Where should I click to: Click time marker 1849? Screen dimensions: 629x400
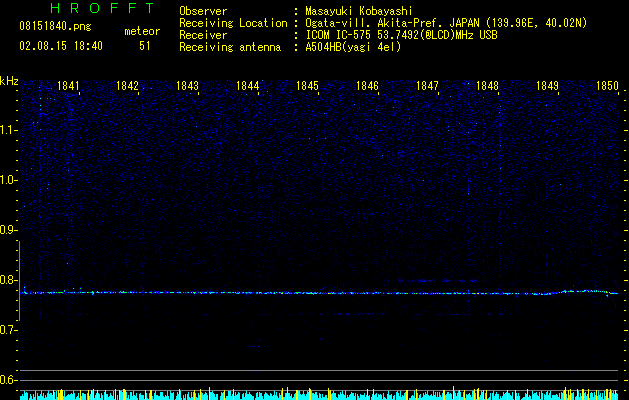[x=548, y=86]
